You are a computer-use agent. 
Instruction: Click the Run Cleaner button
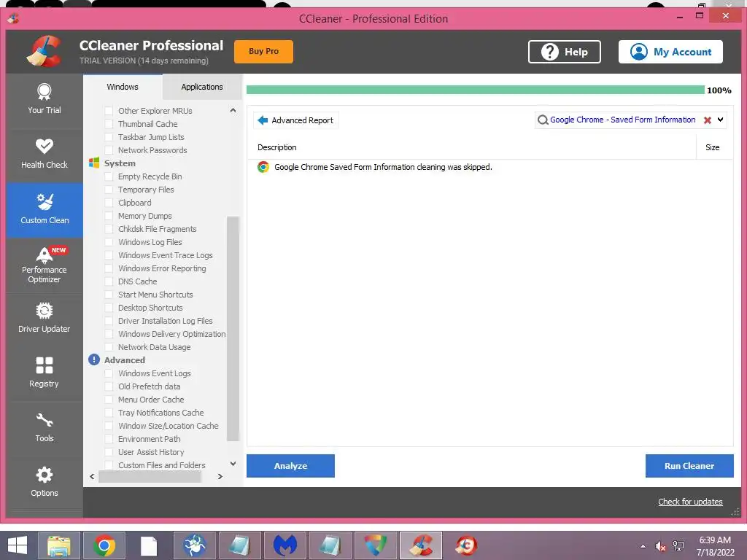point(689,466)
